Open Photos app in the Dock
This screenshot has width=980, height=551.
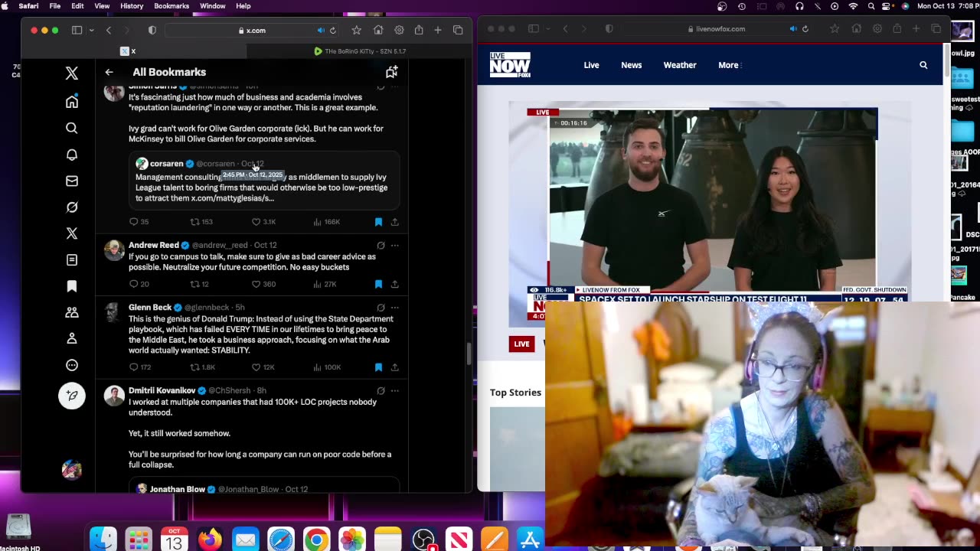tap(352, 540)
